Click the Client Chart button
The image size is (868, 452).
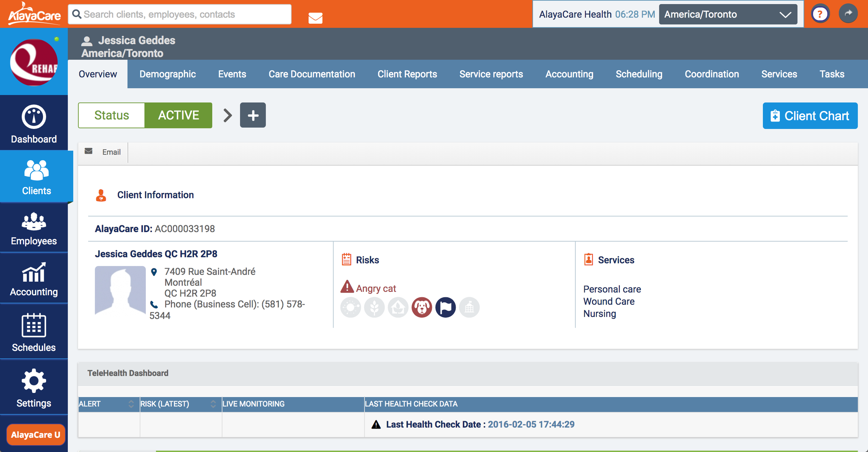click(810, 116)
